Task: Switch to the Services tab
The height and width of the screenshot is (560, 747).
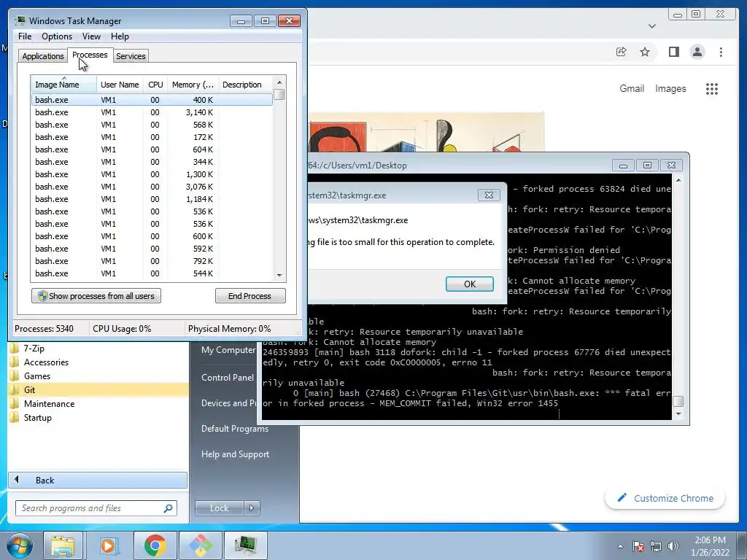Action: coord(131,55)
